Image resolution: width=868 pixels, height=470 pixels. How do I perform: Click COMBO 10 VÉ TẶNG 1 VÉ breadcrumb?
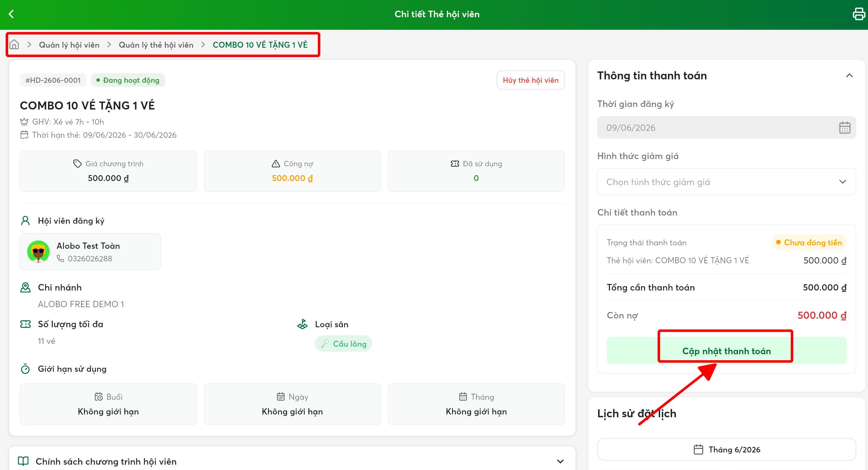click(260, 45)
